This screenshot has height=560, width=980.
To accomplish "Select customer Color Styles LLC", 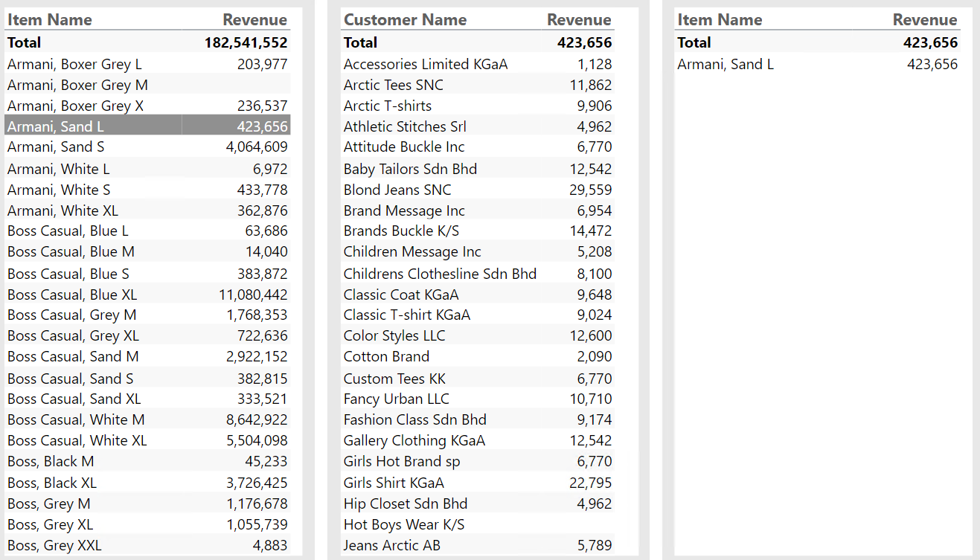I will 394,335.
